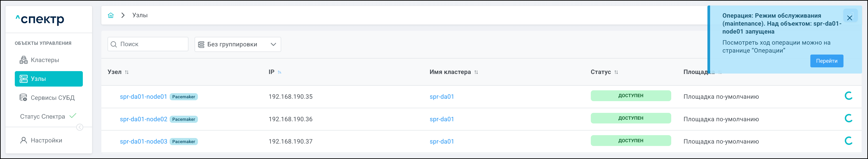Go to Сервисы СУБД in sidebar

point(52,98)
